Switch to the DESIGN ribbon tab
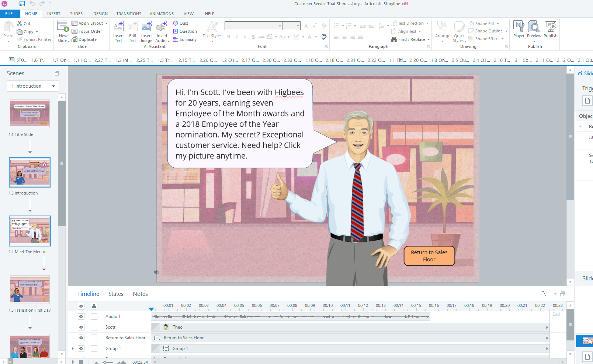The image size is (593, 364). pos(100,14)
